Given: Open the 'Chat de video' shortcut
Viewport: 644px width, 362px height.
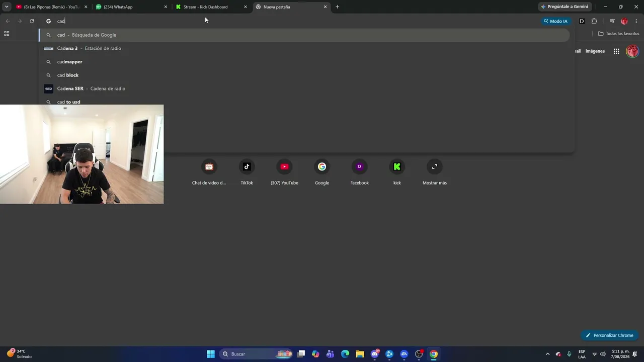Looking at the screenshot, I should click(209, 172).
